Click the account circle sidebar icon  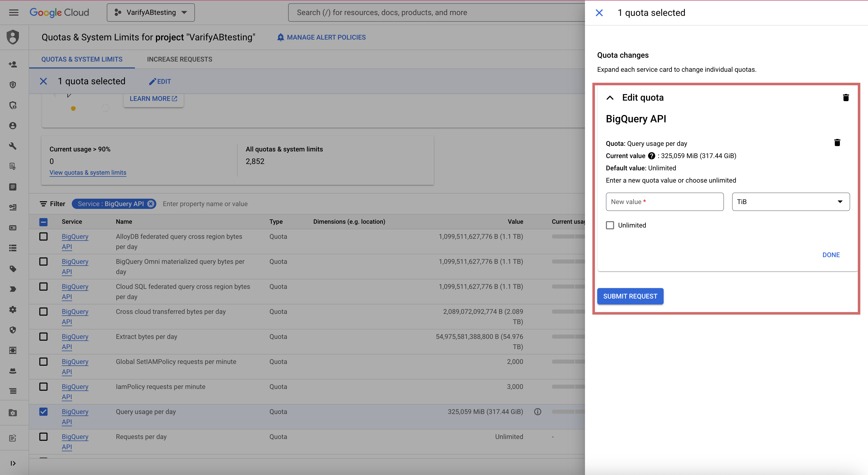click(x=13, y=126)
